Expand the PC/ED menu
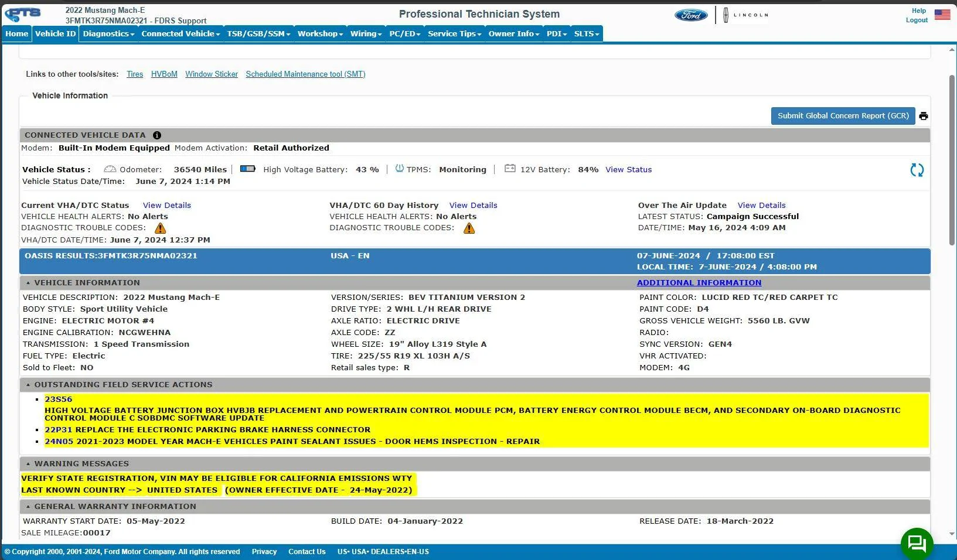The image size is (957, 560). tap(405, 34)
